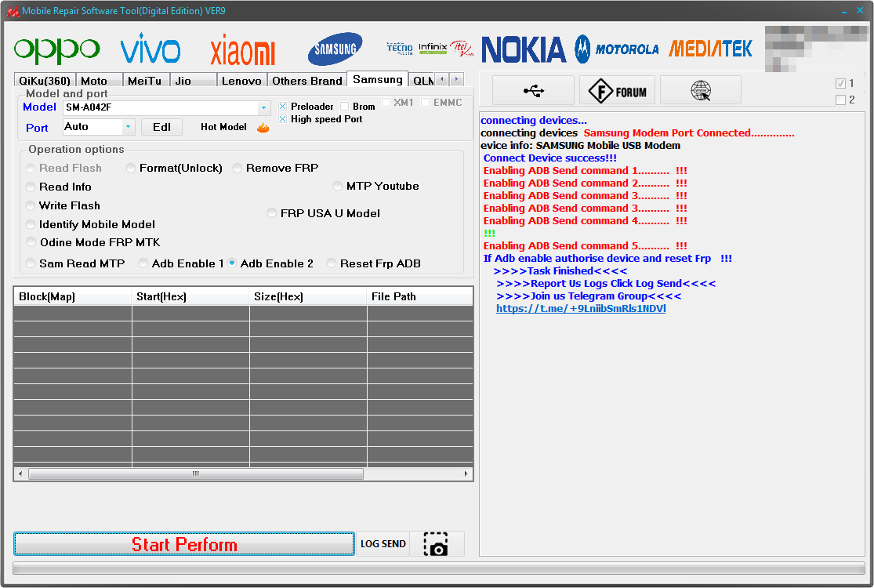The width and height of the screenshot is (874, 588).
Task: Click the table scroll left arrow
Action: 20,474
